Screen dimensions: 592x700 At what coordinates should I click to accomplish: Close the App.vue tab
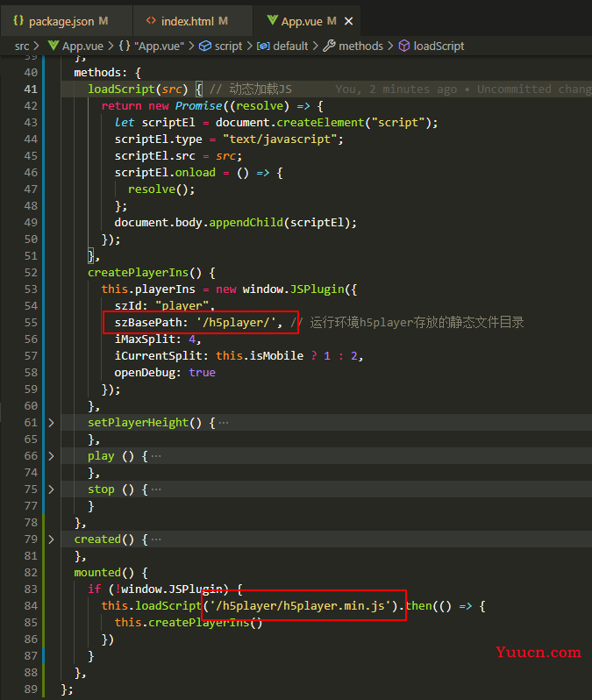(349, 21)
